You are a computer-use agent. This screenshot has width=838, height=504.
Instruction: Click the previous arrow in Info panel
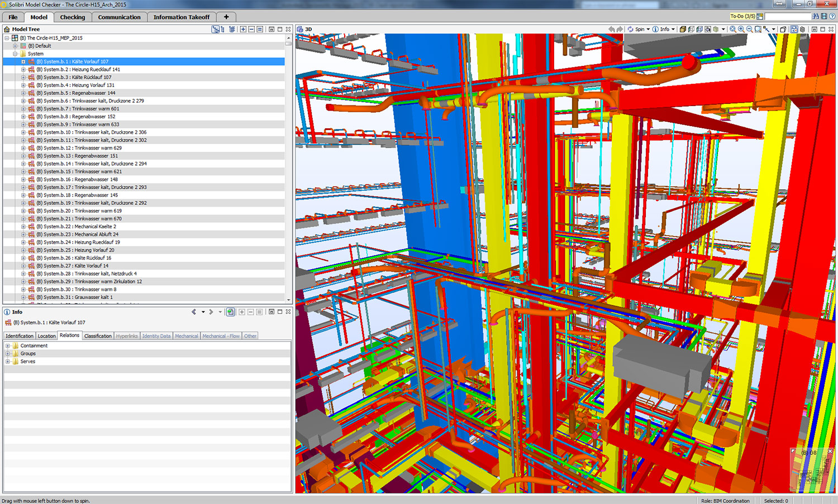pos(194,312)
